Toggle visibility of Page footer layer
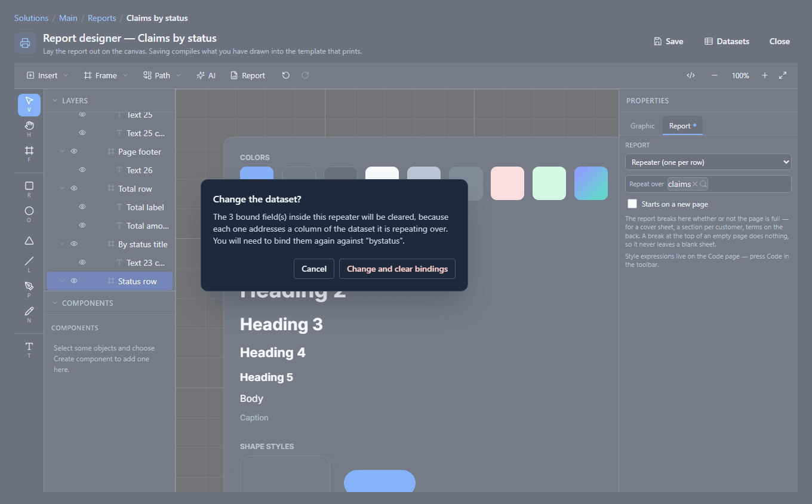812x504 pixels. point(74,152)
